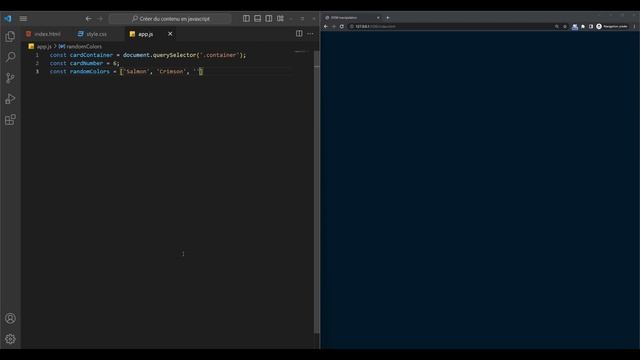Switch to the index.html tab
Viewport: 640px width, 360px height.
click(x=43, y=34)
